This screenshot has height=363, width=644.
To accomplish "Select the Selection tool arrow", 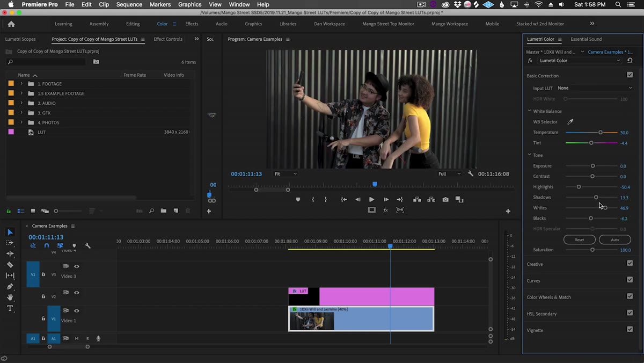I will tap(10, 232).
